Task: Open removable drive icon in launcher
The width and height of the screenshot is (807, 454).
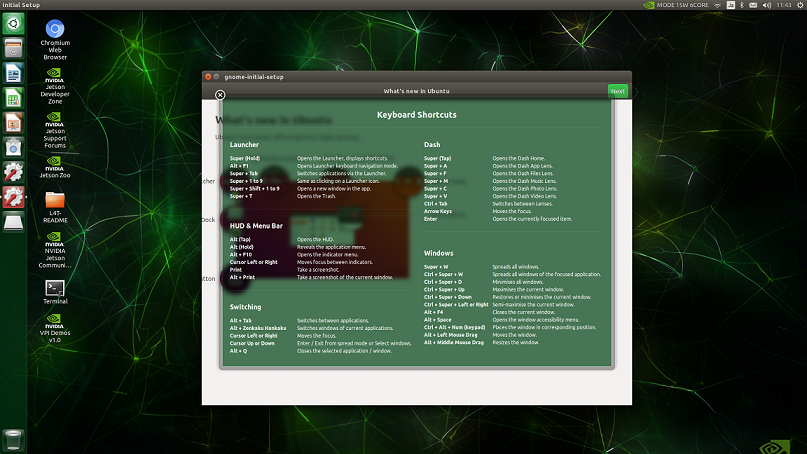Action: pos(13,222)
